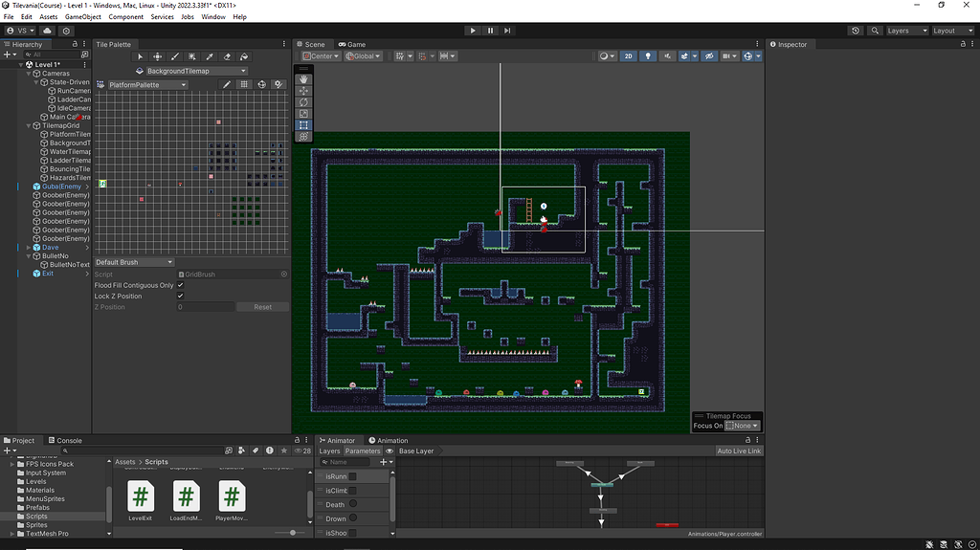The height and width of the screenshot is (550, 980).
Task: Toggle scene audio button
Action: click(667, 56)
